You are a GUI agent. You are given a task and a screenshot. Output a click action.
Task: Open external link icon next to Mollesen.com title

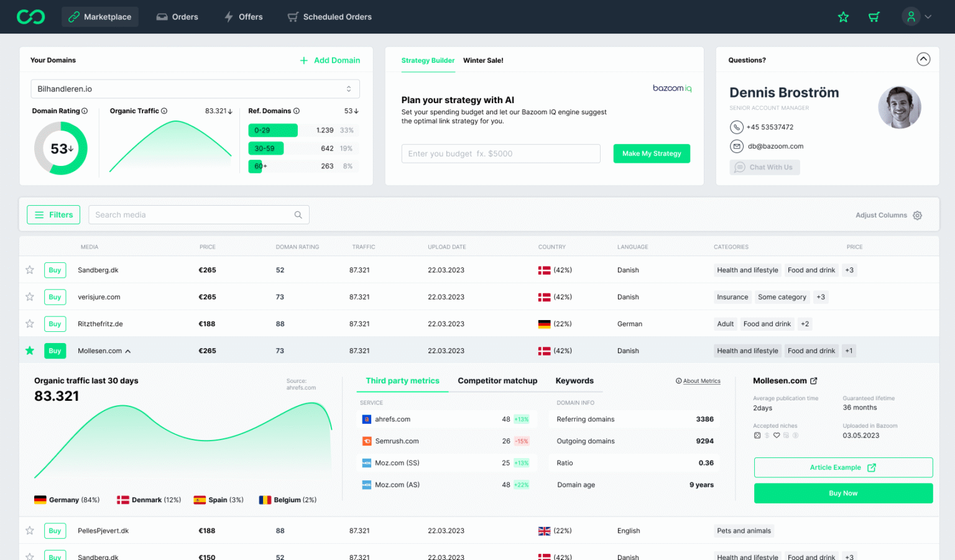[x=814, y=381]
